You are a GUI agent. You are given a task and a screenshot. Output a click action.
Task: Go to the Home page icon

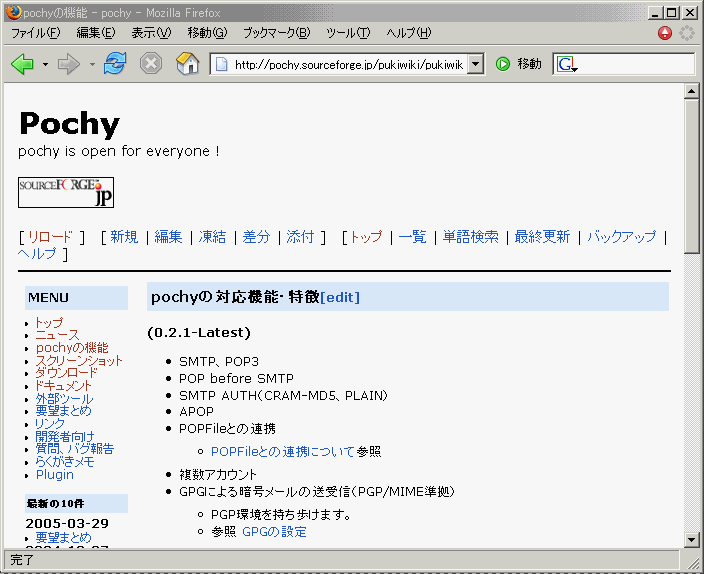click(x=187, y=63)
